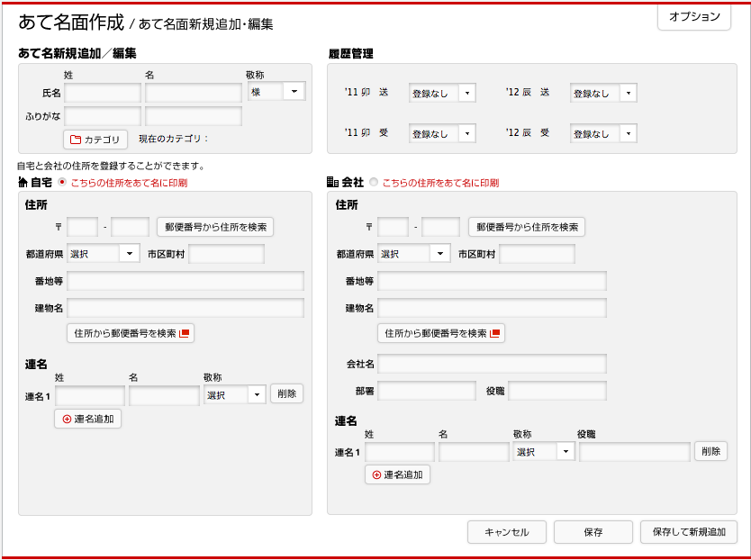Open company 都道府県 selection dropdown

tap(414, 253)
